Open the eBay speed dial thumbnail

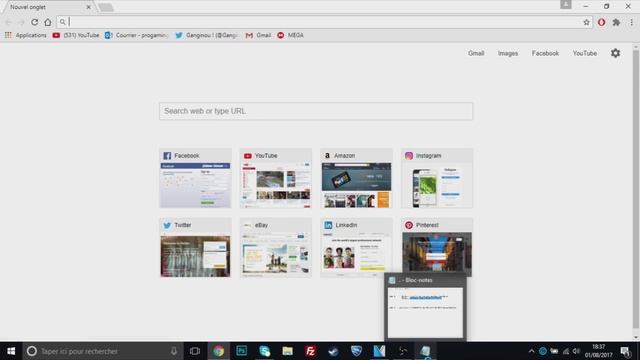(276, 248)
